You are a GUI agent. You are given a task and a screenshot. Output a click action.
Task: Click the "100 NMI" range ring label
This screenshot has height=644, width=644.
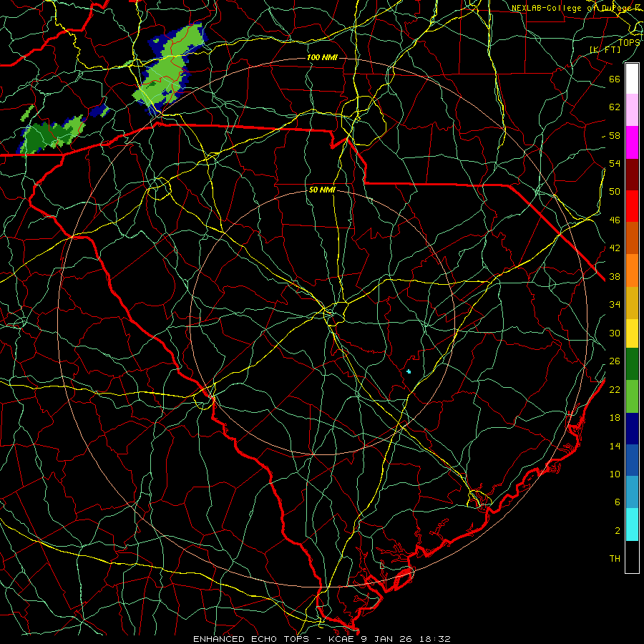[322, 57]
